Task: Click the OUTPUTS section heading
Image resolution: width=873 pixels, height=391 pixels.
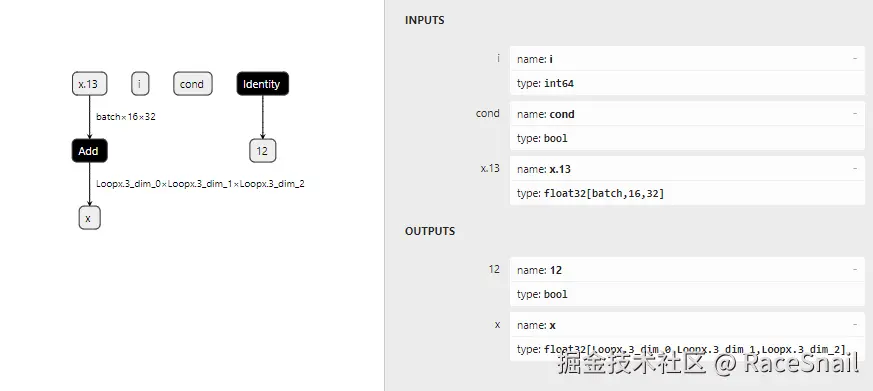Action: [430, 231]
